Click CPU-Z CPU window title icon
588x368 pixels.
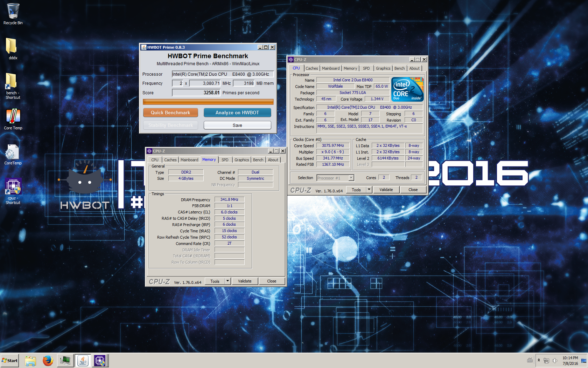click(x=291, y=60)
